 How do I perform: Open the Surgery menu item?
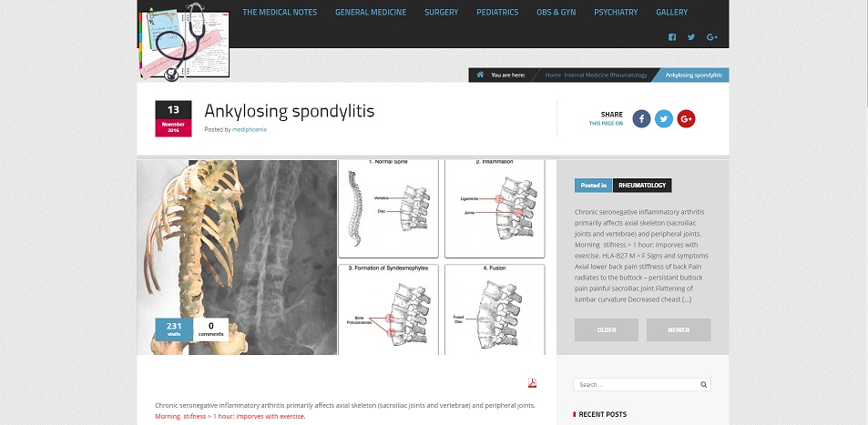point(441,12)
